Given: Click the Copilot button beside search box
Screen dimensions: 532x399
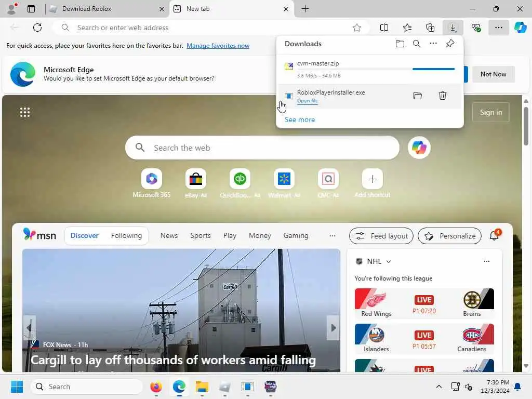Looking at the screenshot, I should (419, 148).
